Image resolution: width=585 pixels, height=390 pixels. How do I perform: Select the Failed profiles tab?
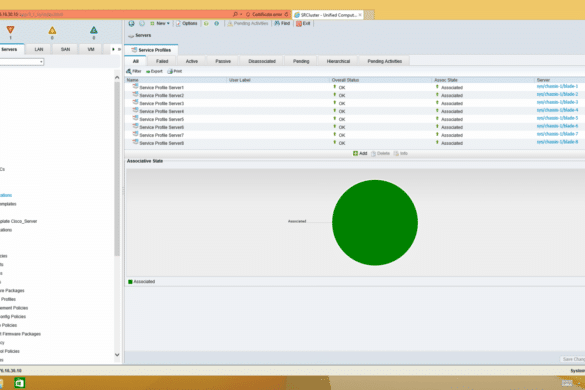pyautogui.click(x=162, y=61)
